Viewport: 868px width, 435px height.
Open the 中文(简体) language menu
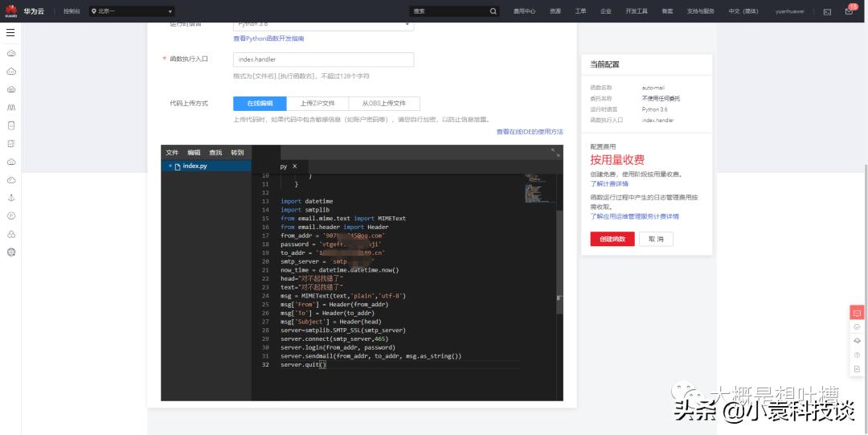(743, 11)
